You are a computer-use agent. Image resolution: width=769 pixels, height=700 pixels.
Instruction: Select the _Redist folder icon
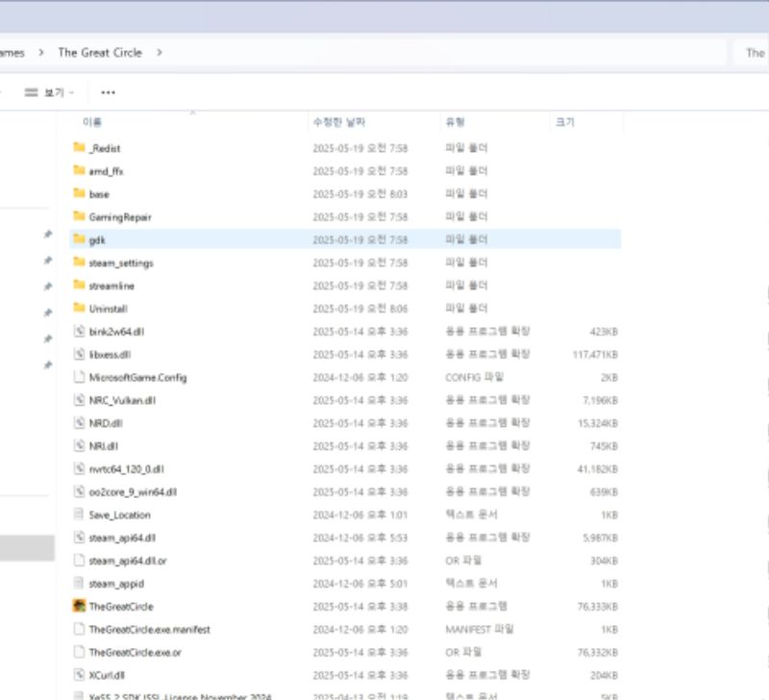(79, 147)
